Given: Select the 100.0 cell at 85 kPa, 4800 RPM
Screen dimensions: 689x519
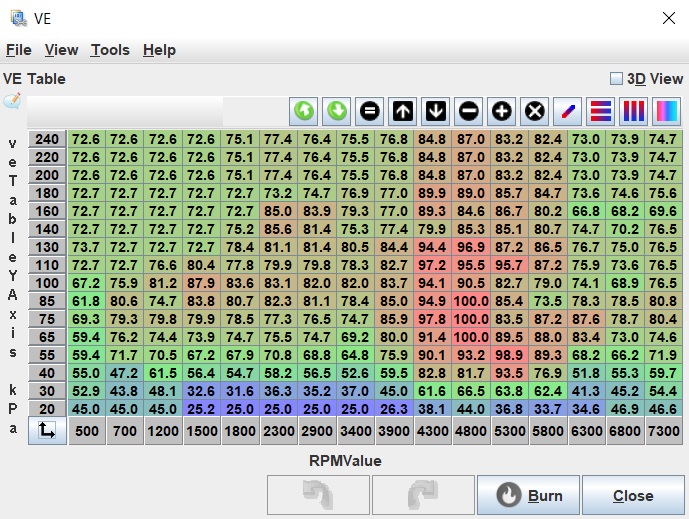Looking at the screenshot, I should tap(471, 300).
